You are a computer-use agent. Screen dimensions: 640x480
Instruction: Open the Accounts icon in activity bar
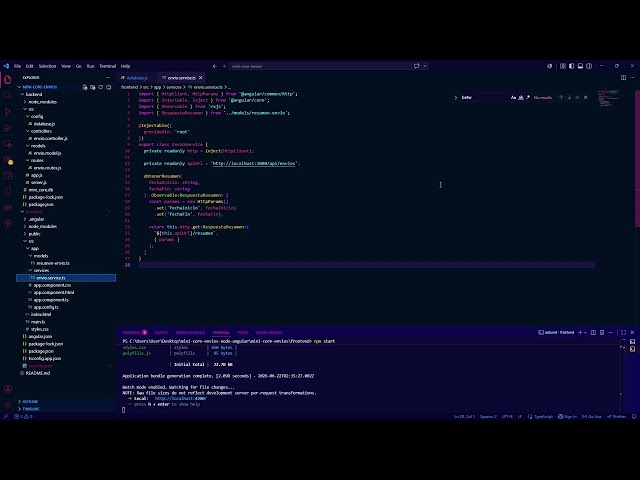click(x=8, y=389)
